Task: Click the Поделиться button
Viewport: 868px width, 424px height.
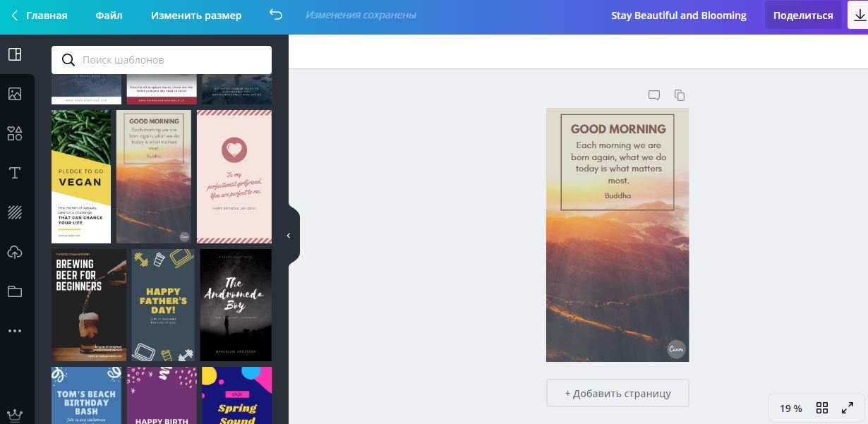Action: (803, 15)
